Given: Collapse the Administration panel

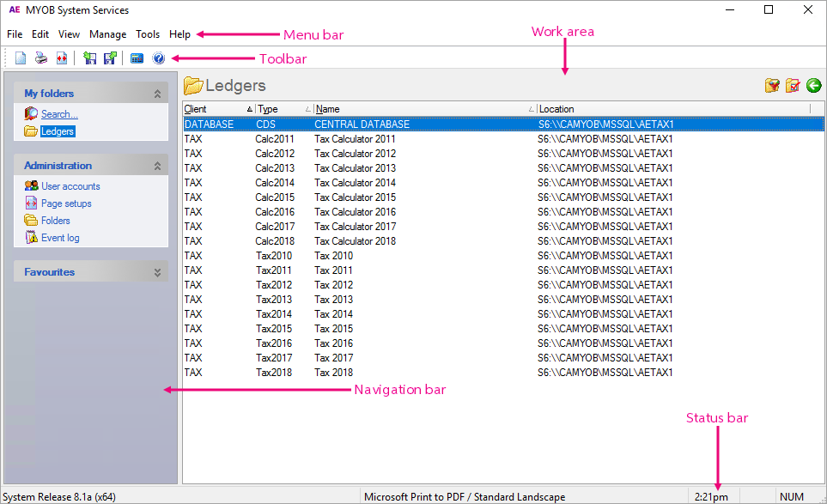Looking at the screenshot, I should [x=157, y=166].
